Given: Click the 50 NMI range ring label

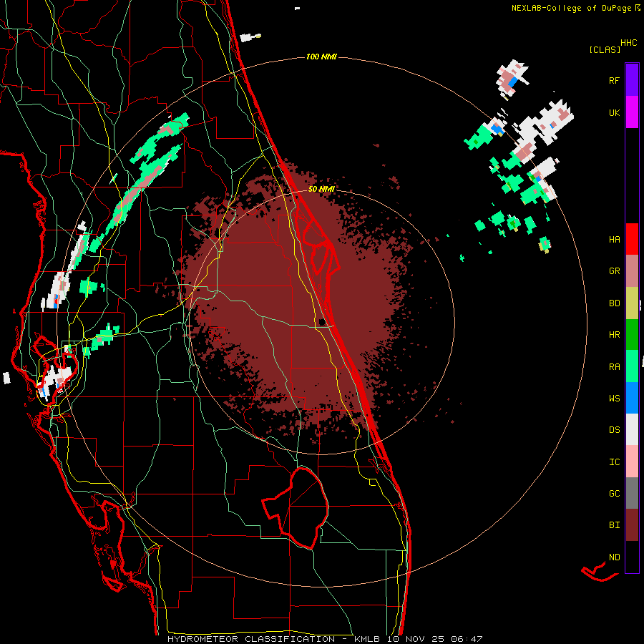Looking at the screenshot, I should [x=321, y=189].
